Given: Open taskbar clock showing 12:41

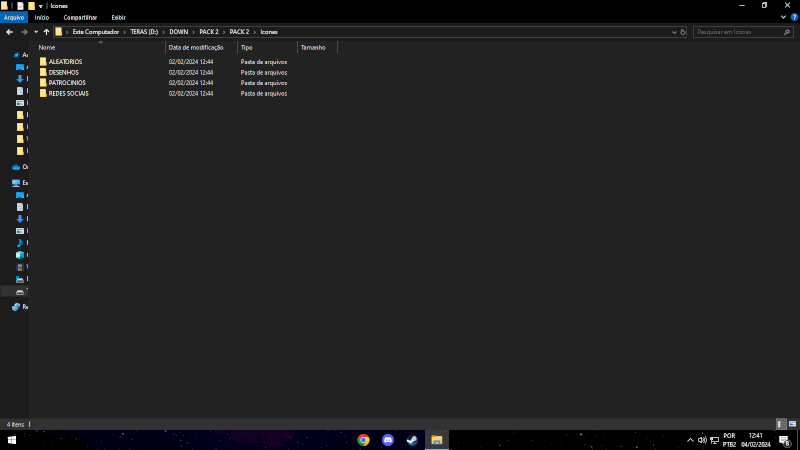Looking at the screenshot, I should point(756,440).
